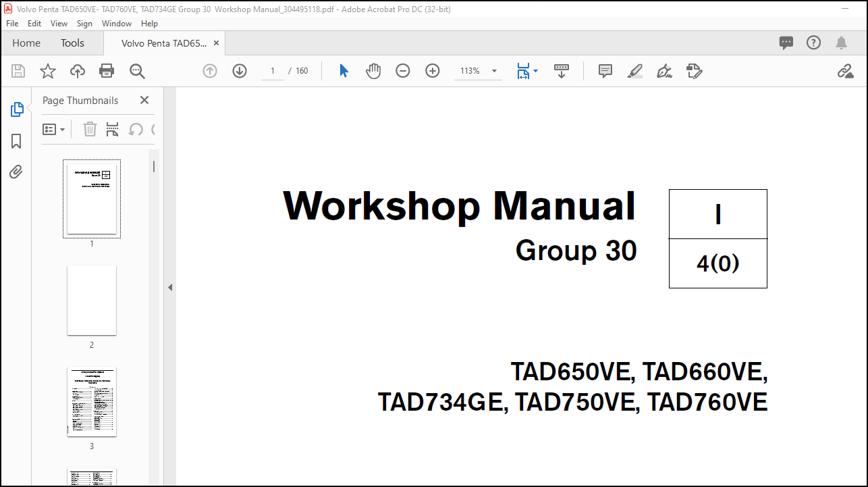Click the thumbnails panel scrollbar
The image size is (868, 487).
[x=154, y=167]
